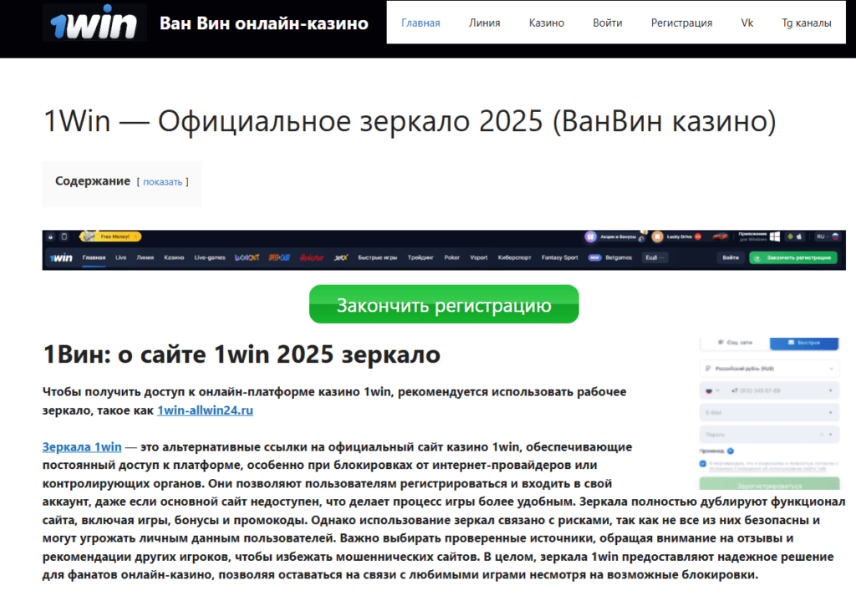Open the country flag phone-code dropdown
Viewport: 856px width, 616px height.
(x=712, y=390)
